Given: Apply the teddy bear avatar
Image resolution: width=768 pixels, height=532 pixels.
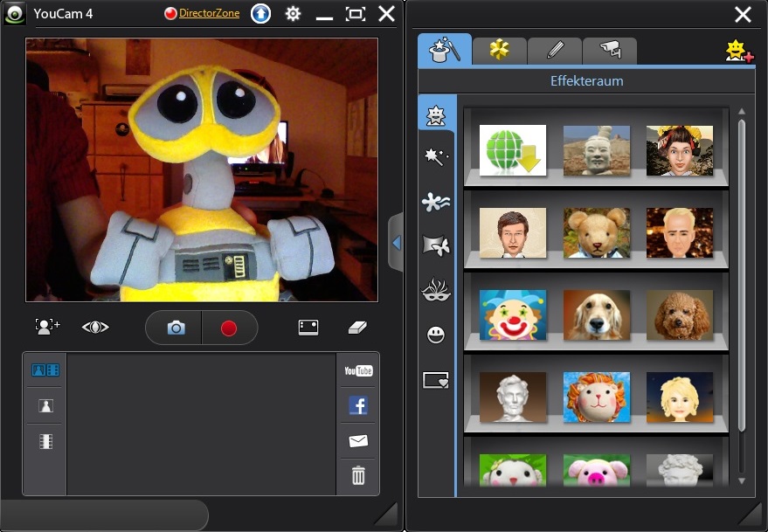Looking at the screenshot, I should pyautogui.click(x=597, y=232).
